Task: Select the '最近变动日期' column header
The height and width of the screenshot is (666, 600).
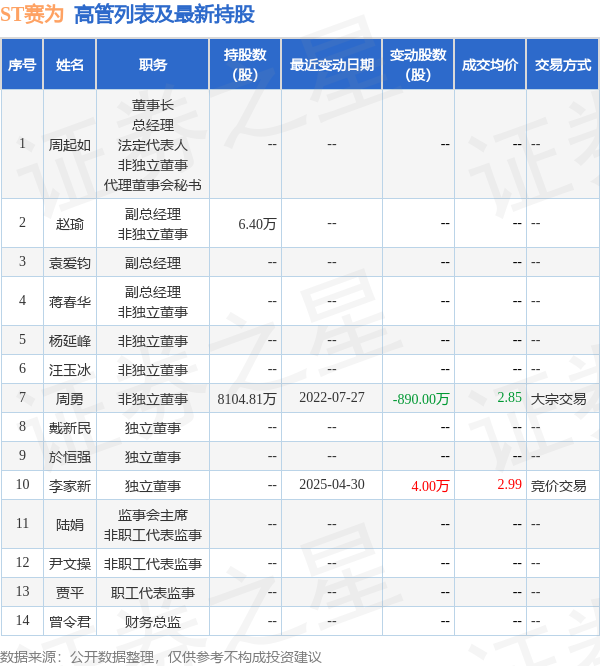Action: click(x=332, y=65)
